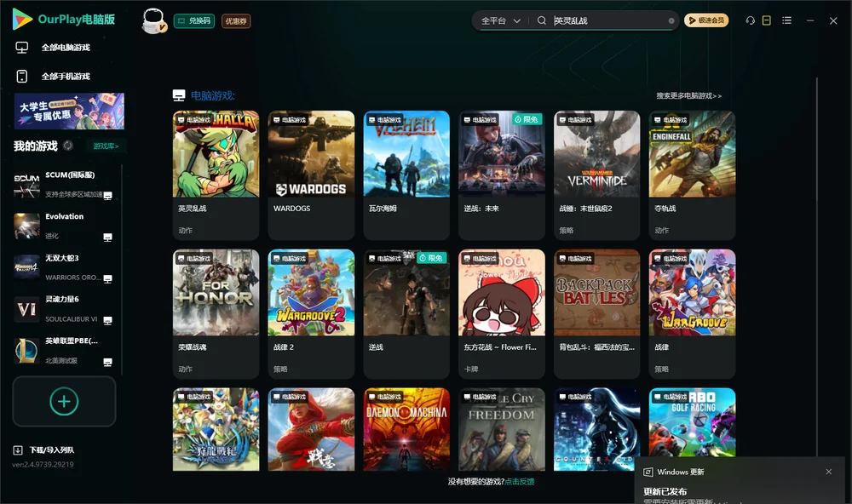The height and width of the screenshot is (504, 852).
Task: Dismiss the Windows 更新 notification
Action: [x=829, y=472]
